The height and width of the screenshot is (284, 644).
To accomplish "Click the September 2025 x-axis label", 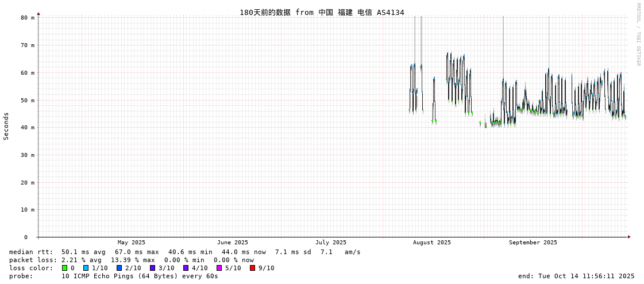I will coord(533,243).
